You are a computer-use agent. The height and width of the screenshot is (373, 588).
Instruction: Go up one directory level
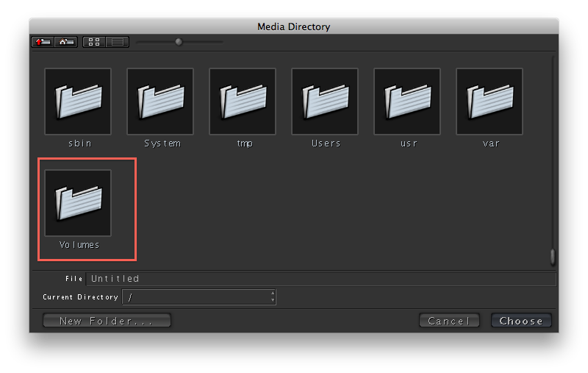click(43, 42)
